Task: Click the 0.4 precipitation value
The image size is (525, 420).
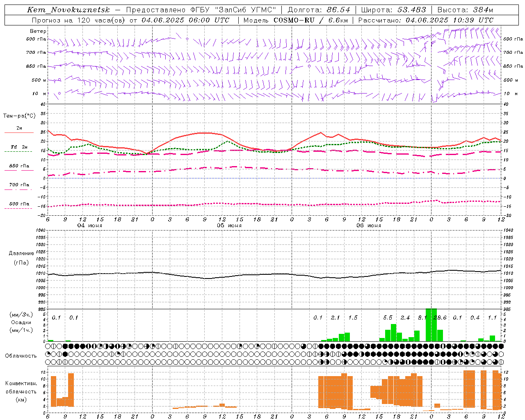Action: 475,317
